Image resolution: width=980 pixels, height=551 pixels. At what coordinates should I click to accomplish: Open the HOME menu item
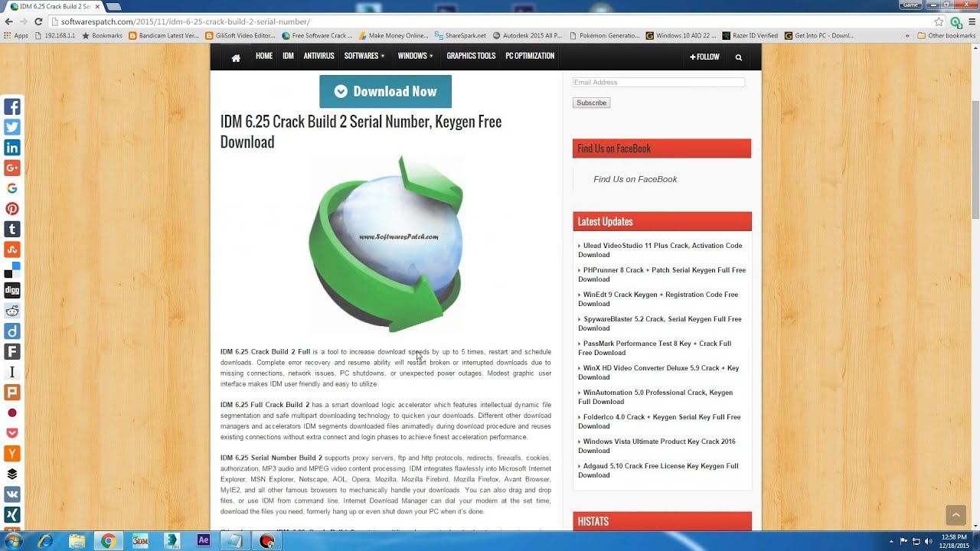[264, 56]
